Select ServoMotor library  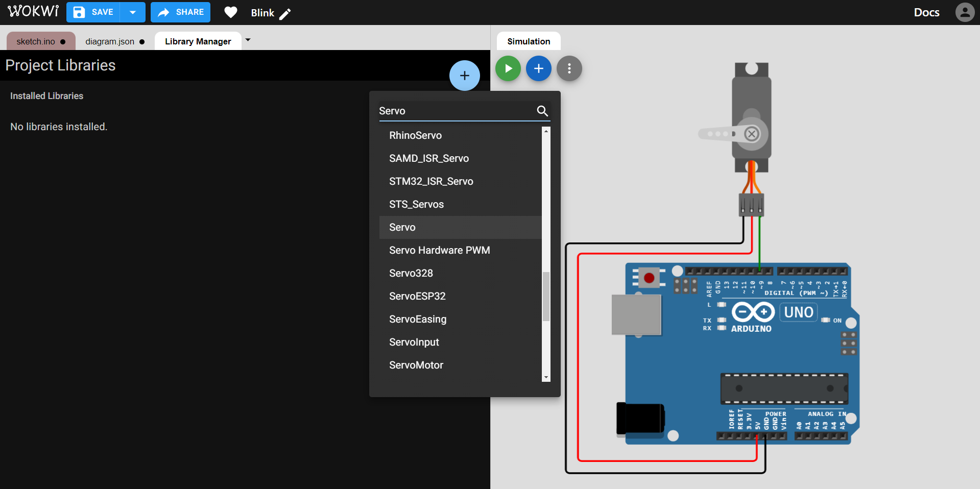[460, 365]
